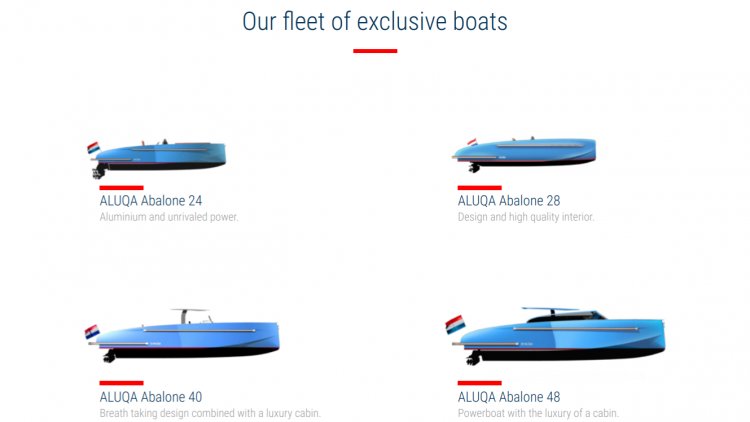Click the engine of the Abalone 48 boat
Image resolution: width=750 pixels, height=422 pixels.
473,357
